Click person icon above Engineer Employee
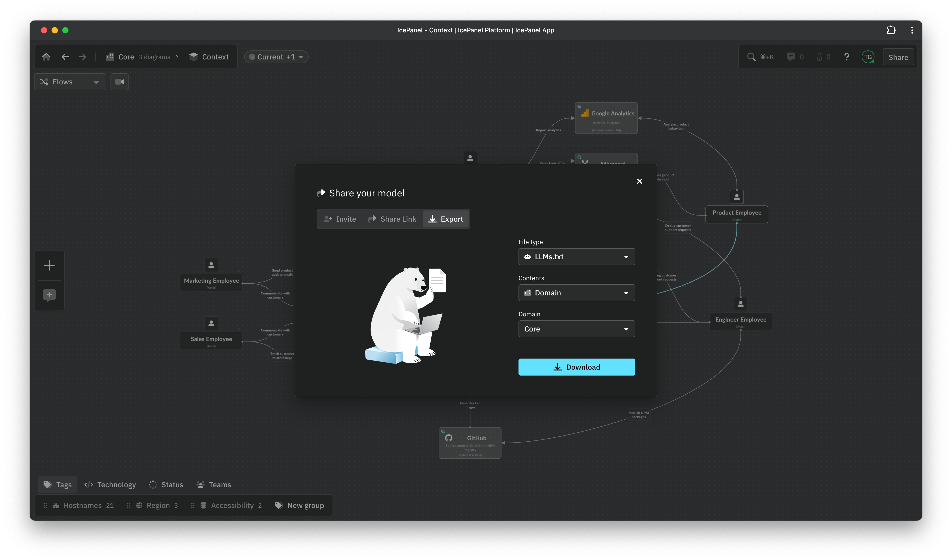Viewport: 952px width, 560px height. coord(741,304)
